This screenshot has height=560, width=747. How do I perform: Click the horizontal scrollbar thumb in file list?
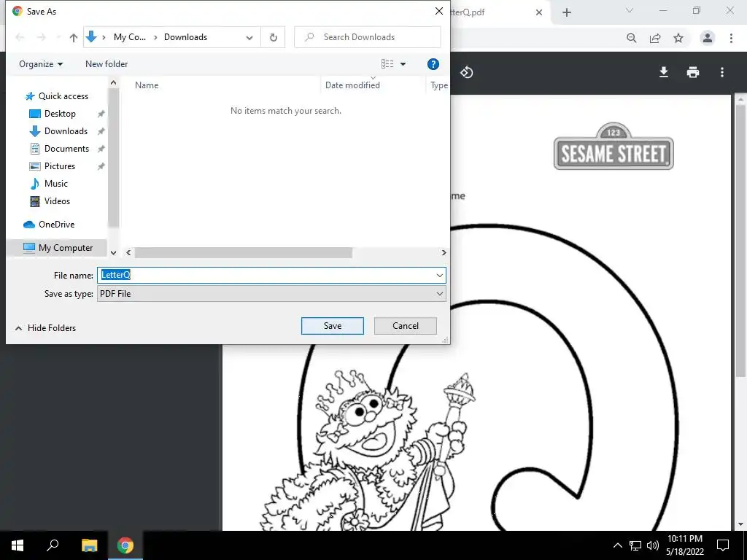click(244, 252)
